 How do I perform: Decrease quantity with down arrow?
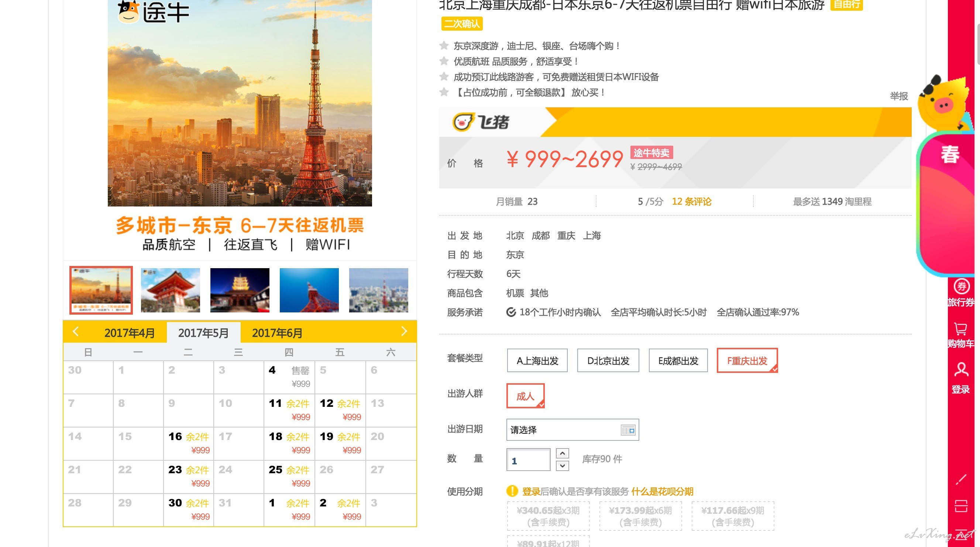coord(562,465)
